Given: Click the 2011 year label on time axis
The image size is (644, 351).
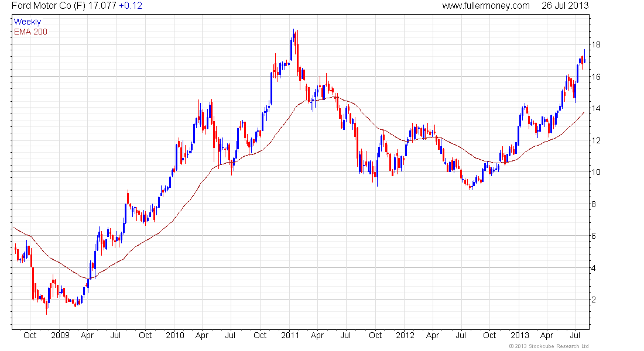Looking at the screenshot, I should click(290, 335).
